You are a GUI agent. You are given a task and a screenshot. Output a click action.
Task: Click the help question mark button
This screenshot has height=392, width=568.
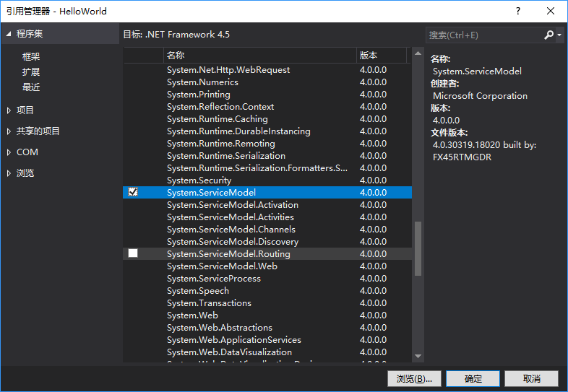pyautogui.click(x=517, y=12)
